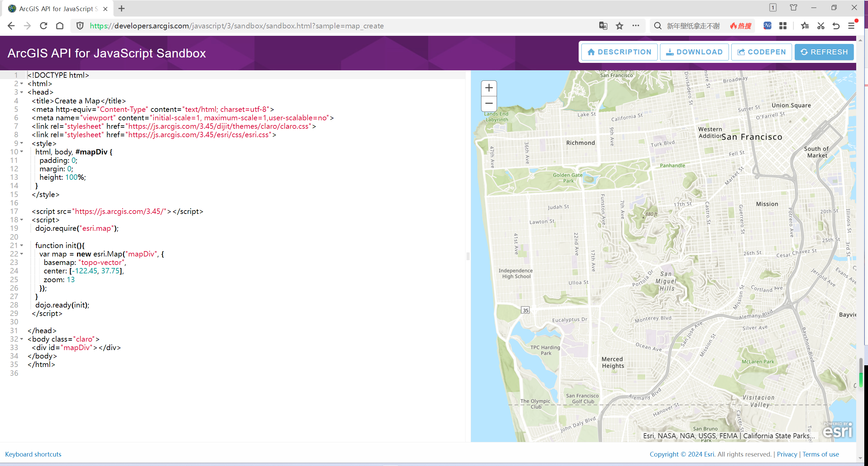The image size is (868, 466).
Task: Go back to the previous page
Action: 11,26
